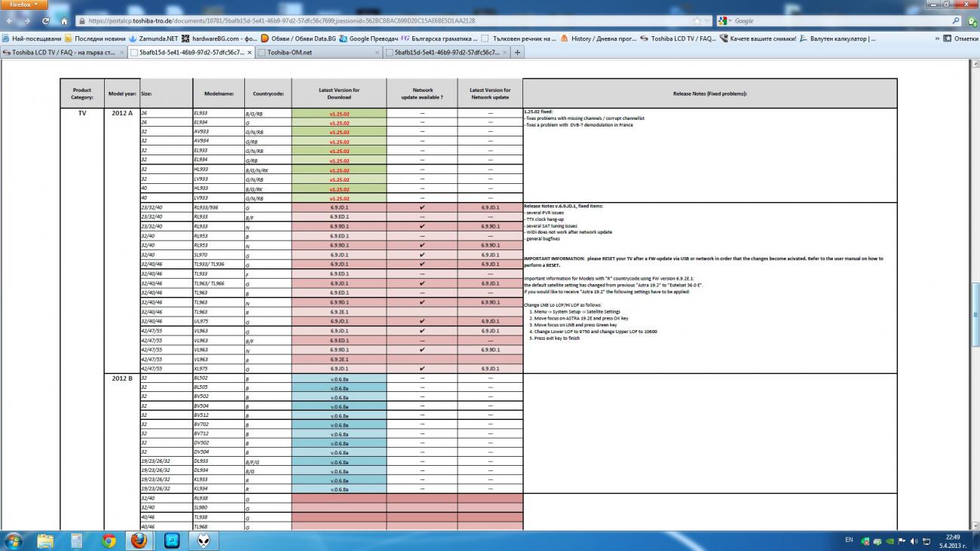Screen dimensions: 980x551
Task: Open the Валутен калкулатор bookmark
Action: (838, 38)
